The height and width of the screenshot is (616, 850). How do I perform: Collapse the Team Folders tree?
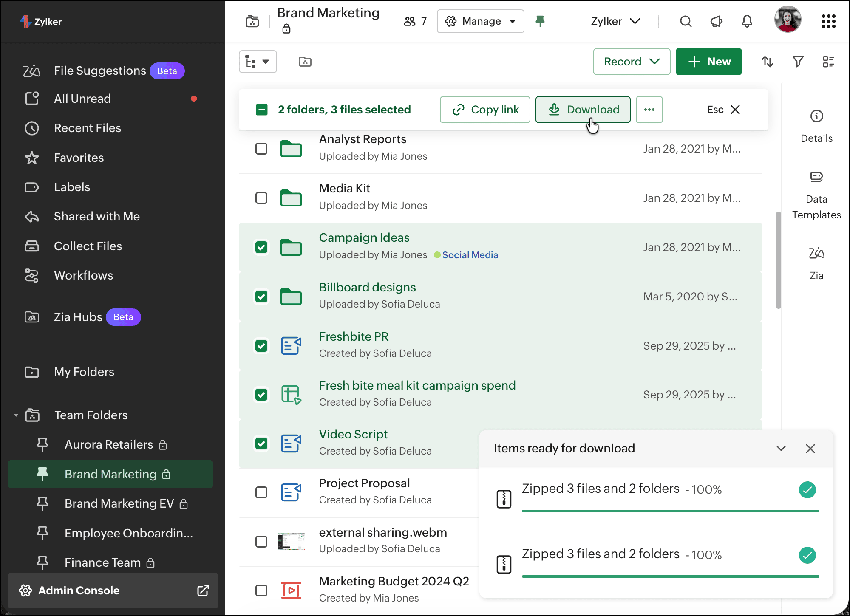click(x=16, y=415)
